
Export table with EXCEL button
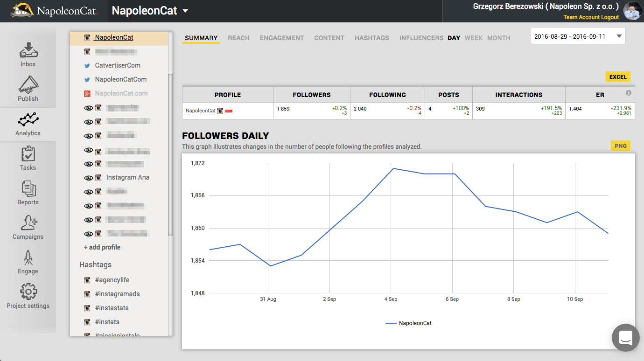(618, 77)
